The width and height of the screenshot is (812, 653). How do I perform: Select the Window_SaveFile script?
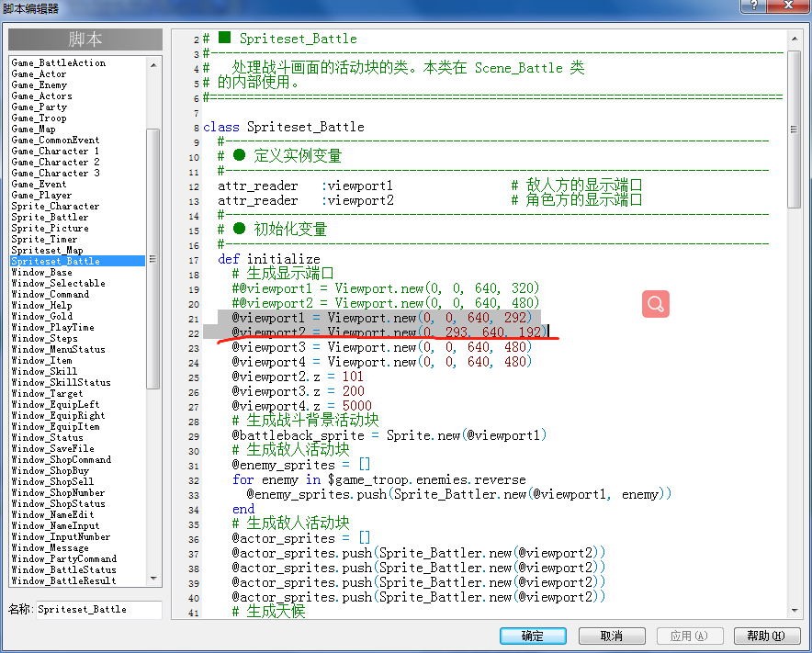[x=53, y=448]
